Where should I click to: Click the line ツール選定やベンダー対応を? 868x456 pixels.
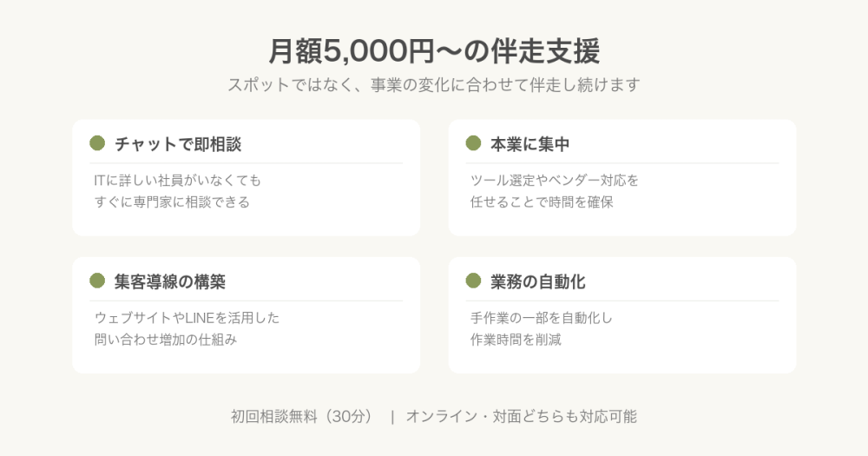[555, 181]
